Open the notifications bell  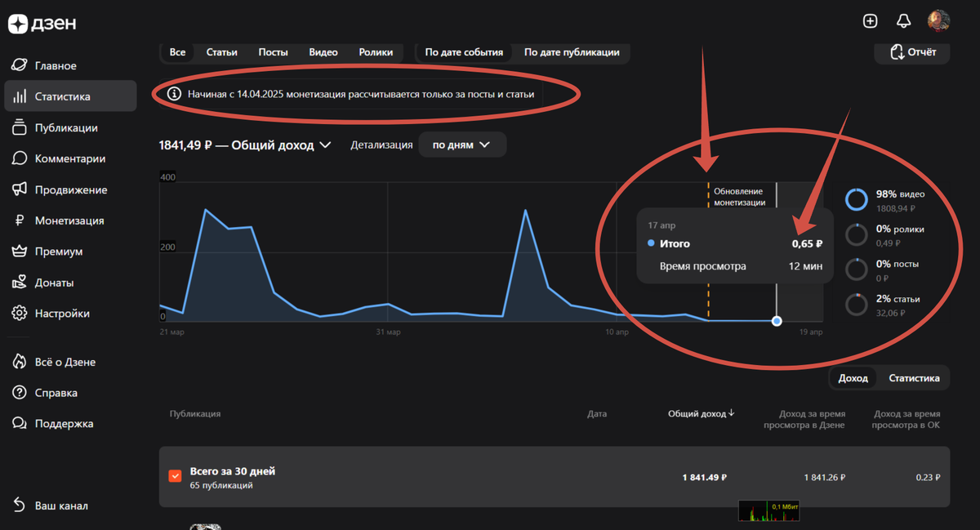point(903,21)
